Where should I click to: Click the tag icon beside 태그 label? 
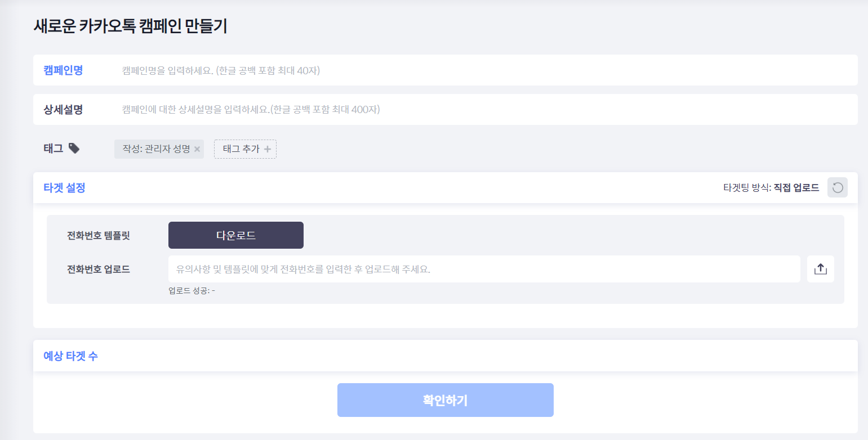tap(74, 149)
